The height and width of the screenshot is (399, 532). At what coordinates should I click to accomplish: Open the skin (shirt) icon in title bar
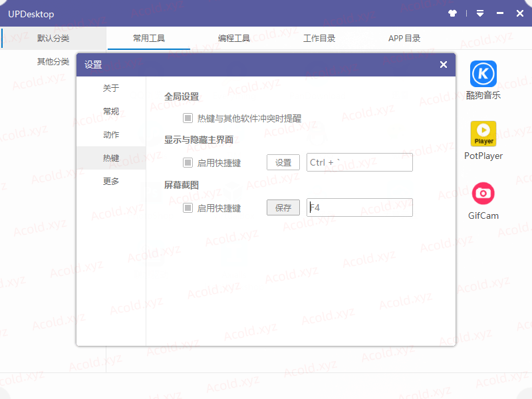pos(452,13)
